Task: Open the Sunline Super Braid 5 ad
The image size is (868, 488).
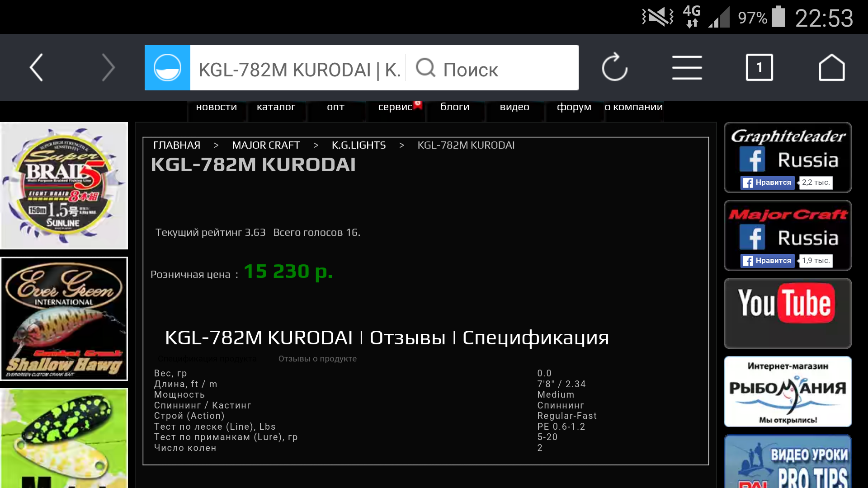Action: point(64,185)
